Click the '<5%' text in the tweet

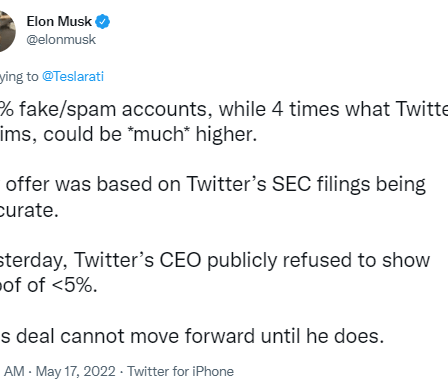[75, 285]
